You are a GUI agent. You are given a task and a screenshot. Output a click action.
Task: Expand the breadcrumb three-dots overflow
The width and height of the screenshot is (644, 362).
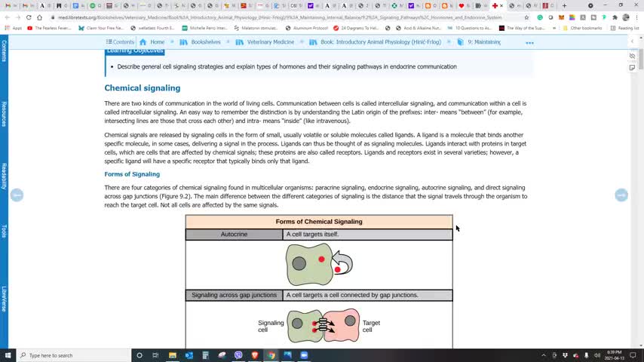(x=529, y=43)
